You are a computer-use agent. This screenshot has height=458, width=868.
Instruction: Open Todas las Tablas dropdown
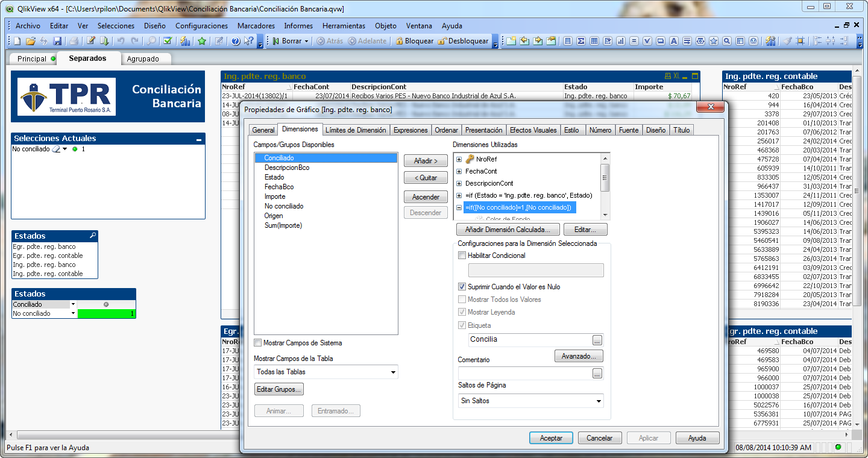click(x=392, y=372)
